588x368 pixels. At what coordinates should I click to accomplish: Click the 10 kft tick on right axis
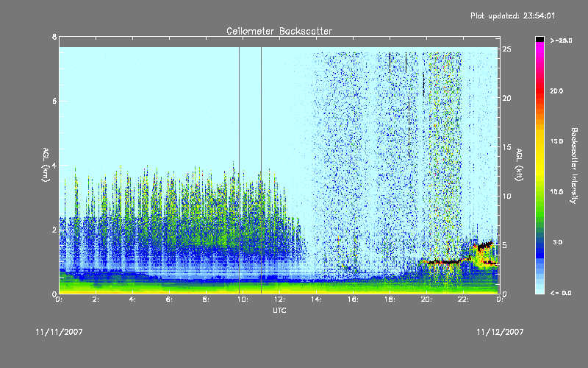pos(506,196)
